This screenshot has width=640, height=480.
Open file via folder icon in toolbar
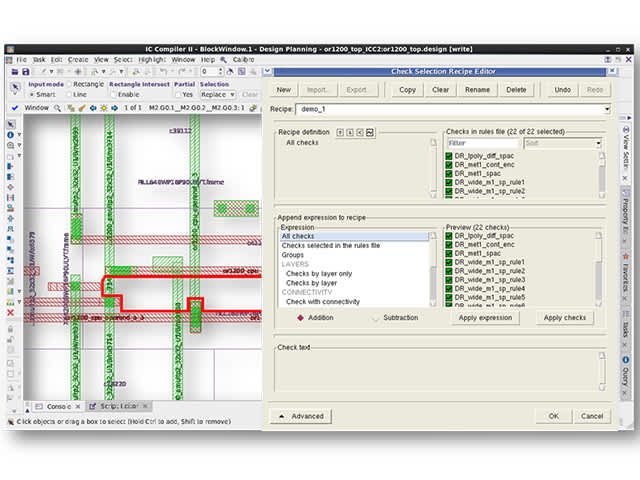pyautogui.click(x=14, y=72)
